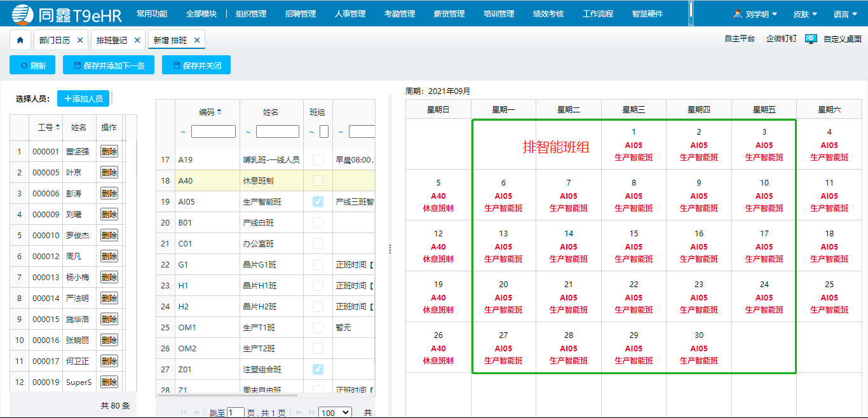This screenshot has height=418, width=868.
Task: Uncheck the Z01 注塑组合班 checkbox
Action: click(x=316, y=368)
